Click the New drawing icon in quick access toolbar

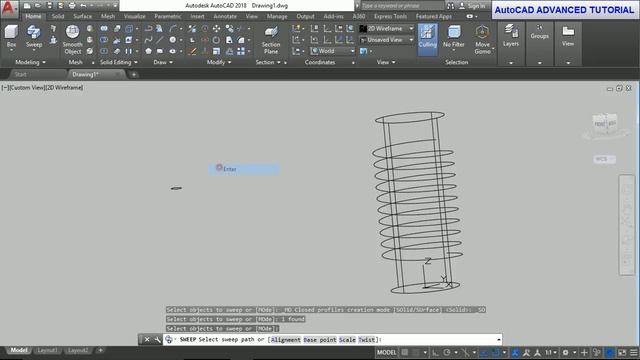27,6
